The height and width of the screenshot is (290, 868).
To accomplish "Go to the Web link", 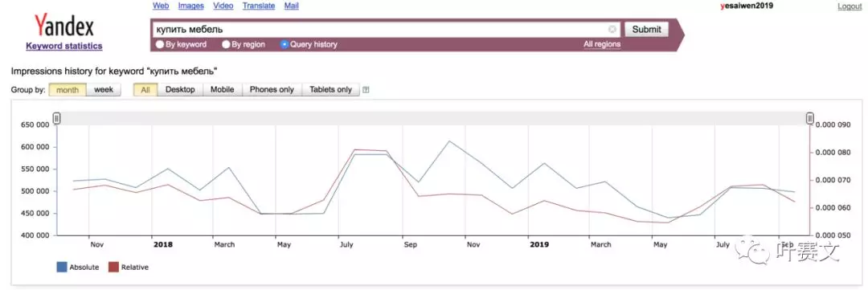I will [161, 6].
